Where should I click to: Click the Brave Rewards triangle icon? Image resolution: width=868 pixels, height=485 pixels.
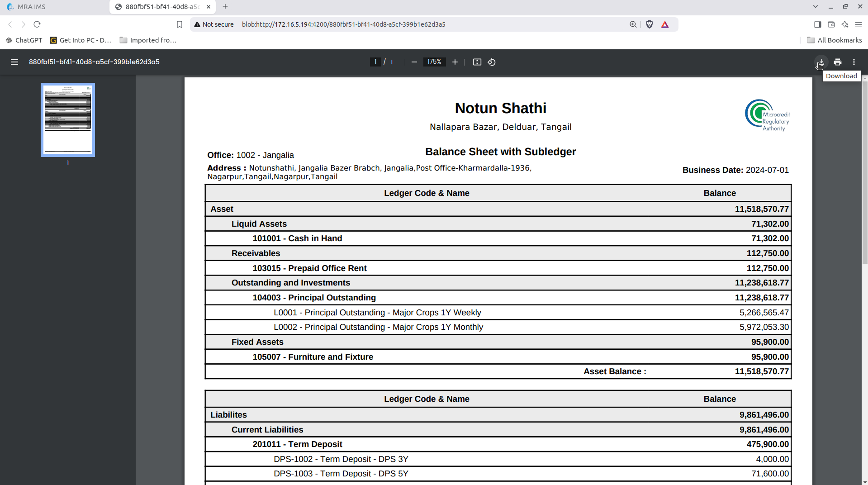click(665, 24)
